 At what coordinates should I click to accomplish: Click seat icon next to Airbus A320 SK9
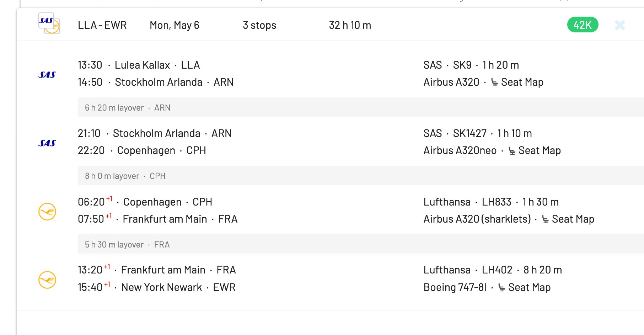[x=494, y=83]
